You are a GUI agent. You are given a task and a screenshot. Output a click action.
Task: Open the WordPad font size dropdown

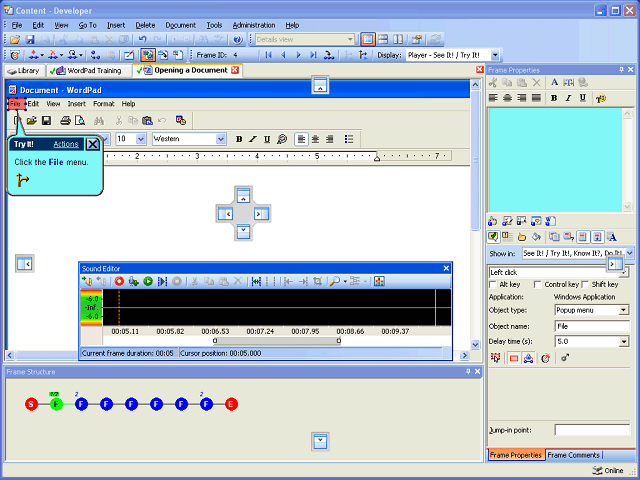[x=141, y=139]
